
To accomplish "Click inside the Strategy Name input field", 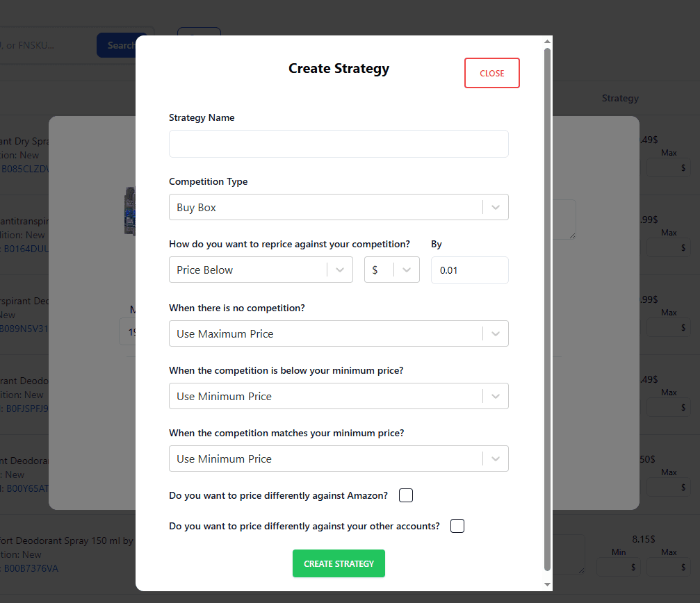I will tap(339, 144).
